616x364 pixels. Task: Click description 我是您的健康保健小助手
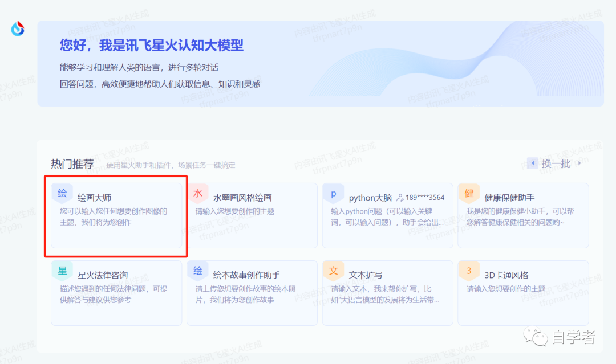coord(520,217)
